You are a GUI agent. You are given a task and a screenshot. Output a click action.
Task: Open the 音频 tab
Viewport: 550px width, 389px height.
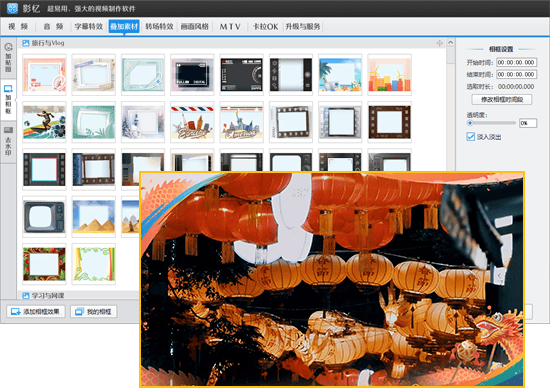pyautogui.click(x=53, y=27)
